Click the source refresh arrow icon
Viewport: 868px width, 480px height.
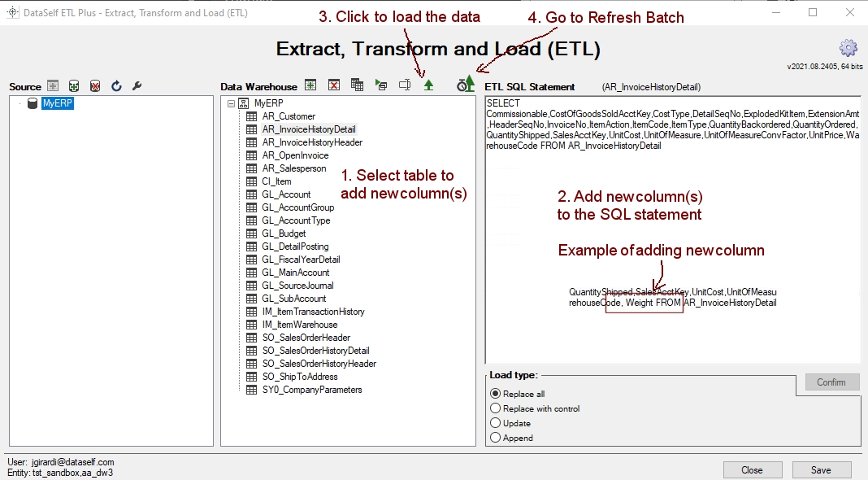116,85
